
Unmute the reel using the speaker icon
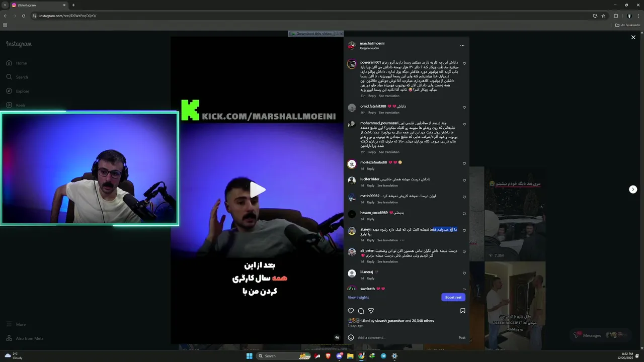pyautogui.click(x=337, y=338)
